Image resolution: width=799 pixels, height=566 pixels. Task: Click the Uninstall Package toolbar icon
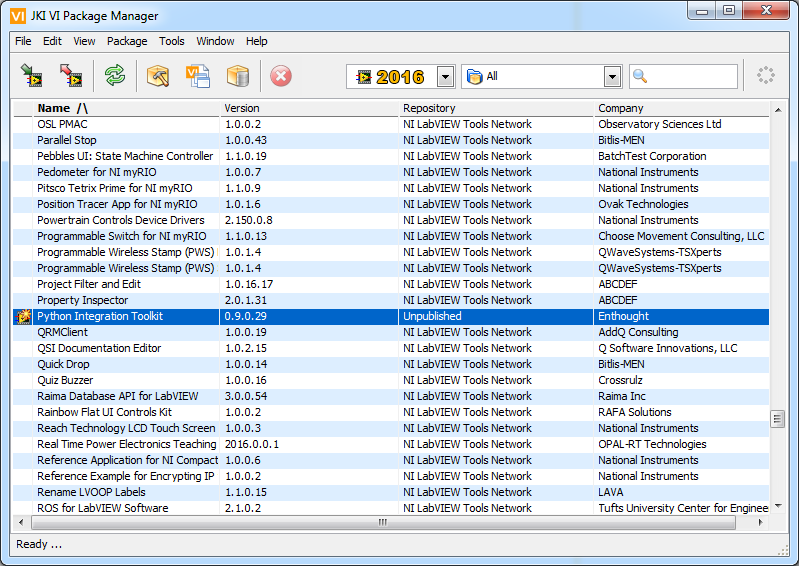pos(70,76)
